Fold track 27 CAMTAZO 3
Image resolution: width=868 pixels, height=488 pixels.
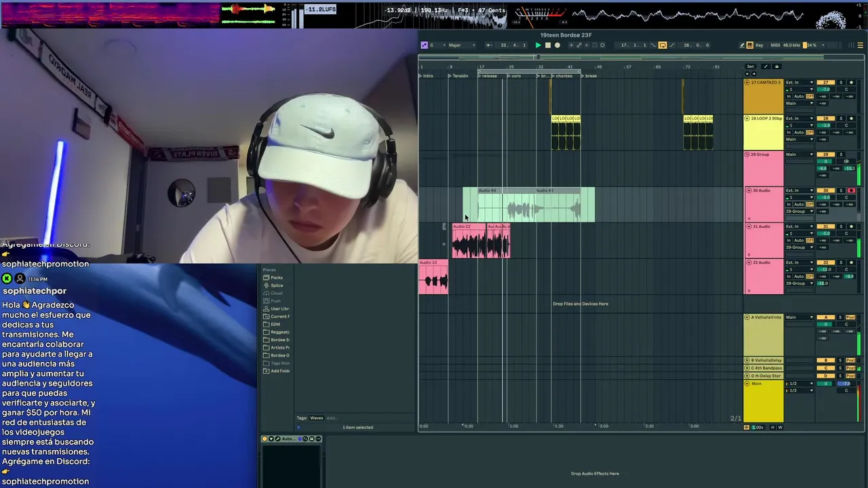(747, 83)
